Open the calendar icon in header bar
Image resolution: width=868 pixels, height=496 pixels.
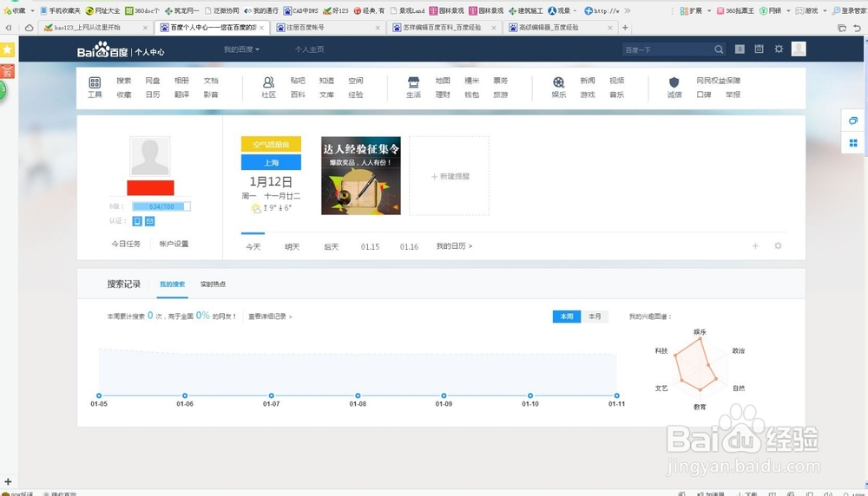pos(759,49)
